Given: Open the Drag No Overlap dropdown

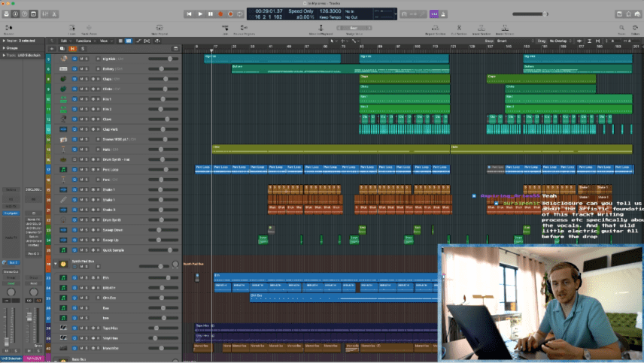Looking at the screenshot, I should [560, 41].
